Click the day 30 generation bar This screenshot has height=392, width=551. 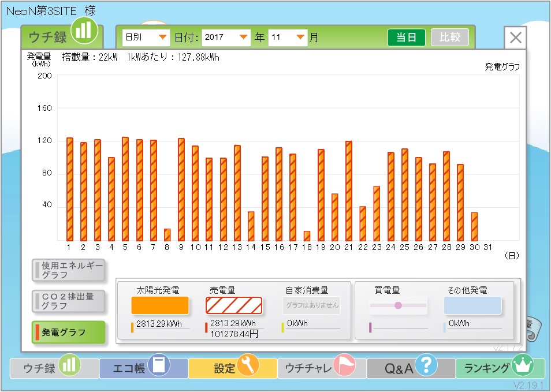(x=474, y=226)
